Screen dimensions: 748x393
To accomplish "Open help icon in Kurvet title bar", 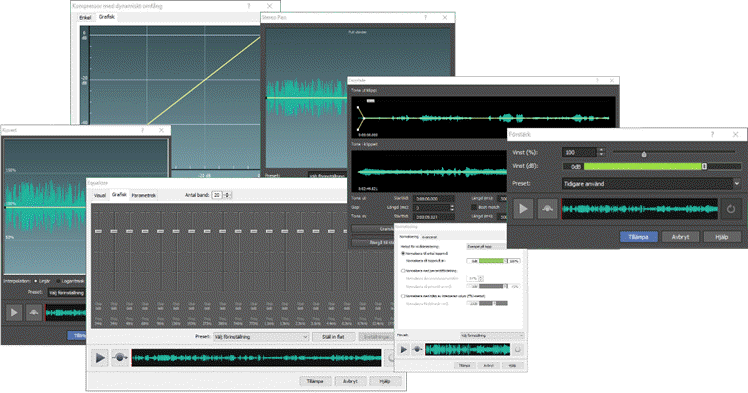I will [142, 130].
